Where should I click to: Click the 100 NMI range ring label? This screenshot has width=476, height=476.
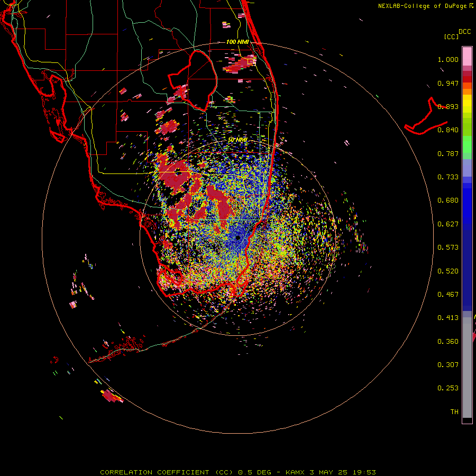(237, 42)
